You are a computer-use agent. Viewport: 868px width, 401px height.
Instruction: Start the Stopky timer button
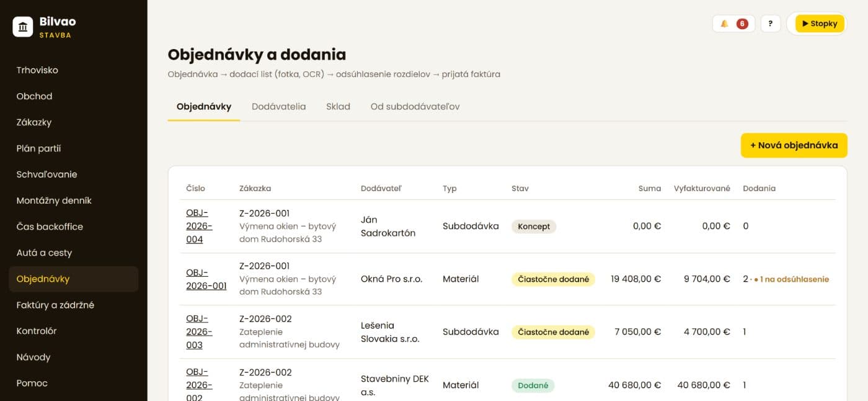820,24
